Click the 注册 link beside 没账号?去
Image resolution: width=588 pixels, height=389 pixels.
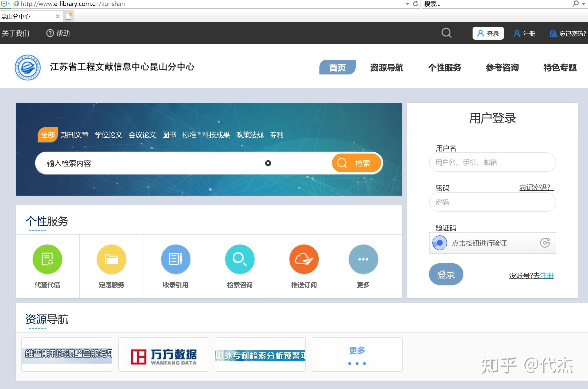coord(547,275)
